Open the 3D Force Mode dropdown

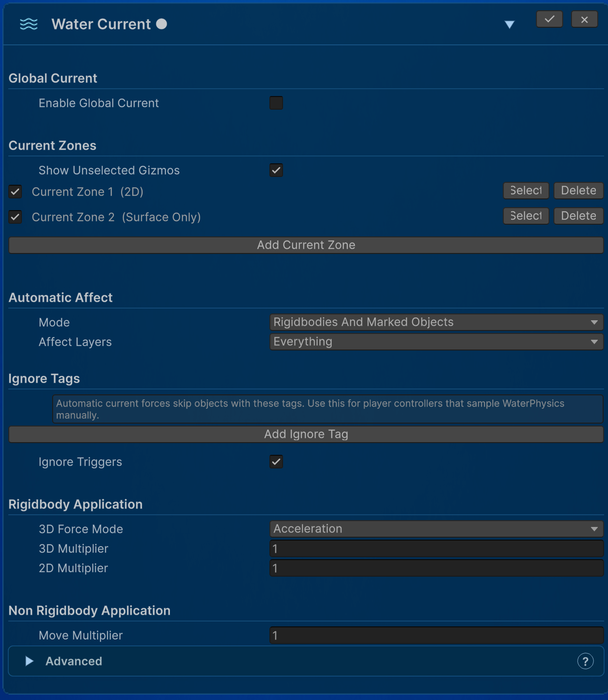[x=437, y=529]
